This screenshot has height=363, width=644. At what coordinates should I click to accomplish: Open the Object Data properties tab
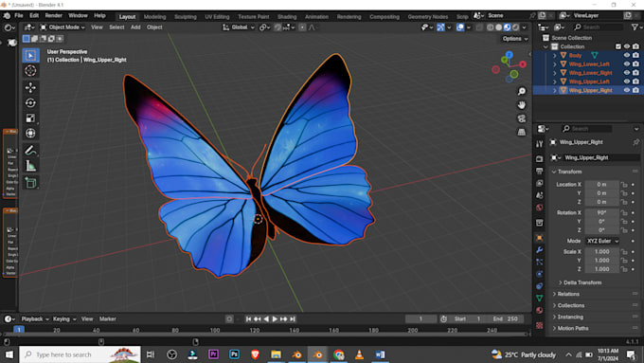(x=540, y=298)
